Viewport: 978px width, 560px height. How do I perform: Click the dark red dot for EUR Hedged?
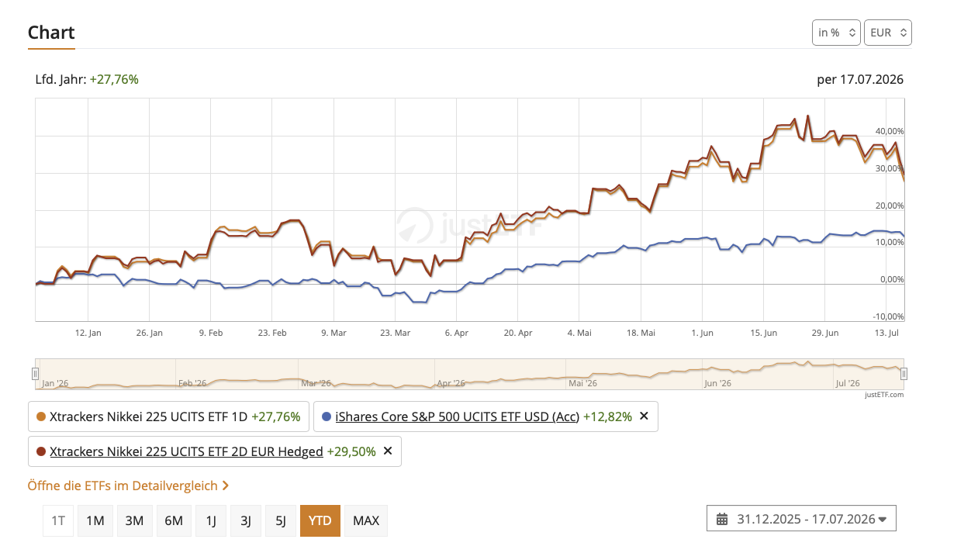41,451
